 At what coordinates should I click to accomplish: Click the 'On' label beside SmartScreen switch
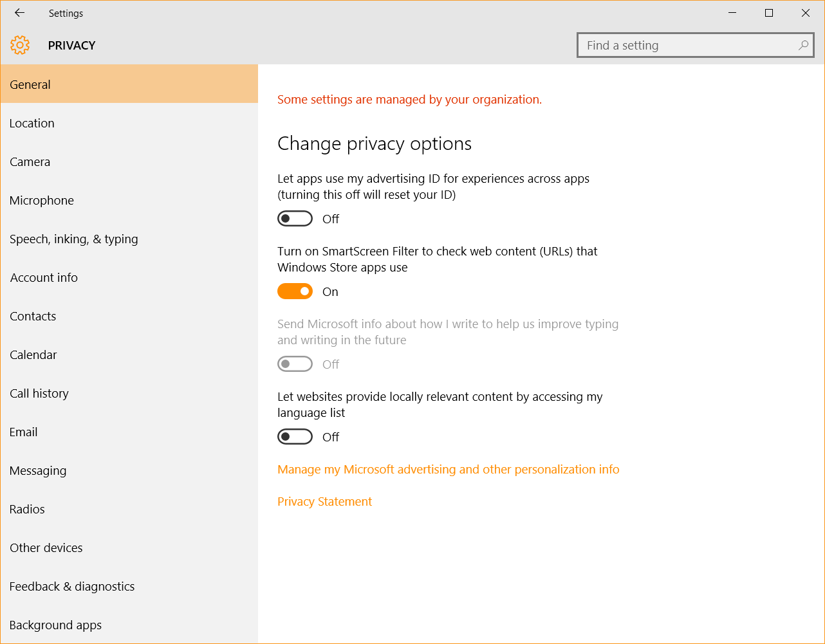pyautogui.click(x=330, y=292)
